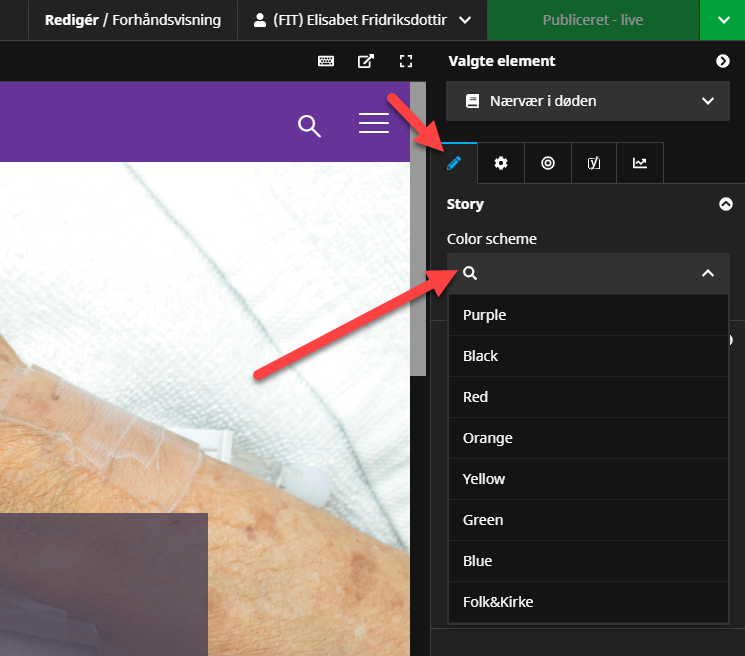The width and height of the screenshot is (745, 656).
Task: Select the pencil edit tab
Action: [x=454, y=163]
